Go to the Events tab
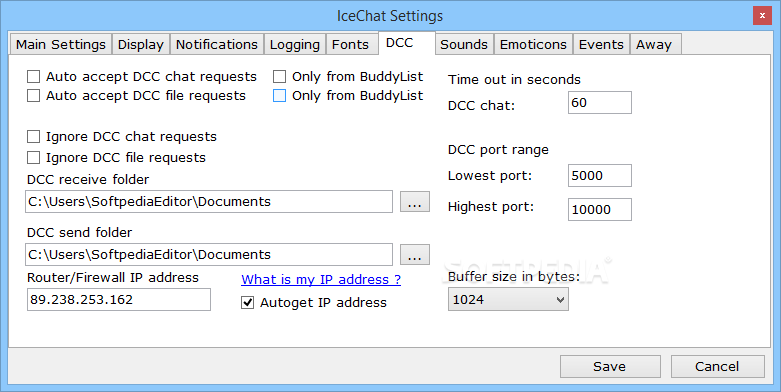Image resolution: width=781 pixels, height=392 pixels. tap(601, 44)
